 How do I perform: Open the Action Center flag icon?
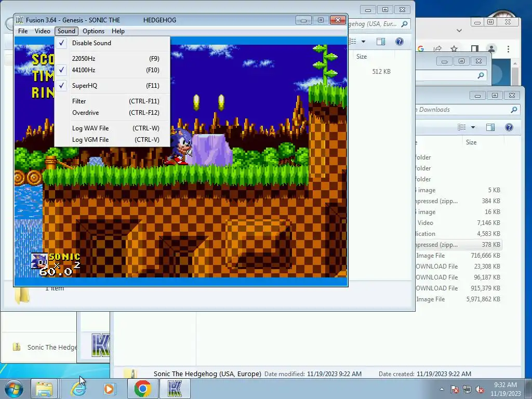pyautogui.click(x=455, y=389)
